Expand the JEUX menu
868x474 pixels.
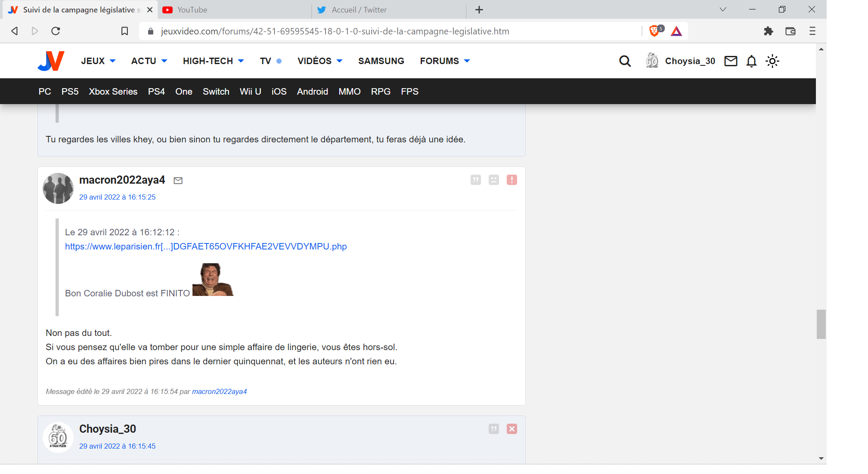(98, 61)
